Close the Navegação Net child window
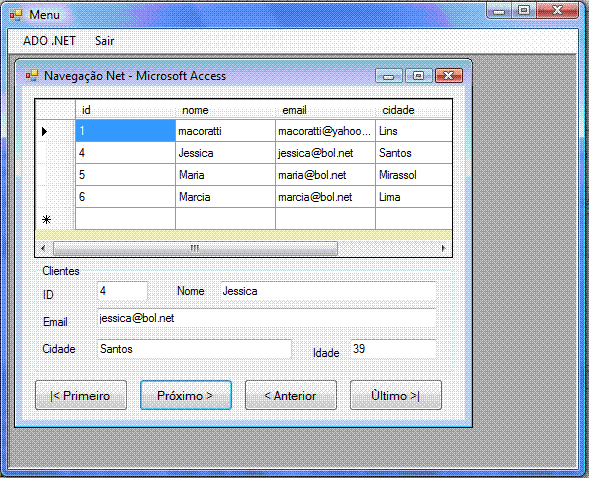The width and height of the screenshot is (589, 478). 449,76
